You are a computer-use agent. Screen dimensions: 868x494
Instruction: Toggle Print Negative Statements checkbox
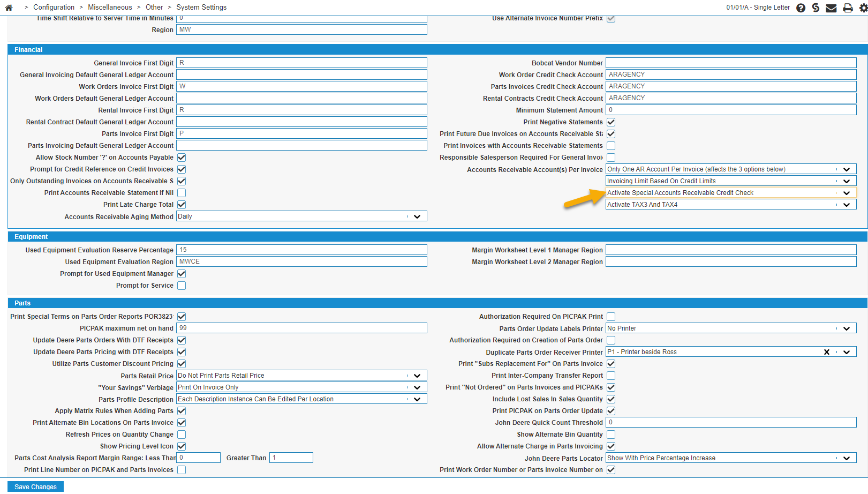tap(611, 122)
